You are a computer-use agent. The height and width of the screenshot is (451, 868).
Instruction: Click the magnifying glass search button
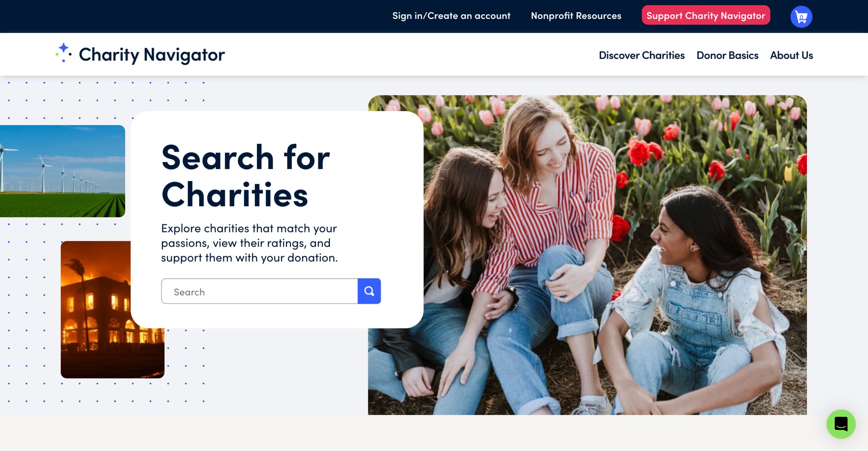(369, 291)
